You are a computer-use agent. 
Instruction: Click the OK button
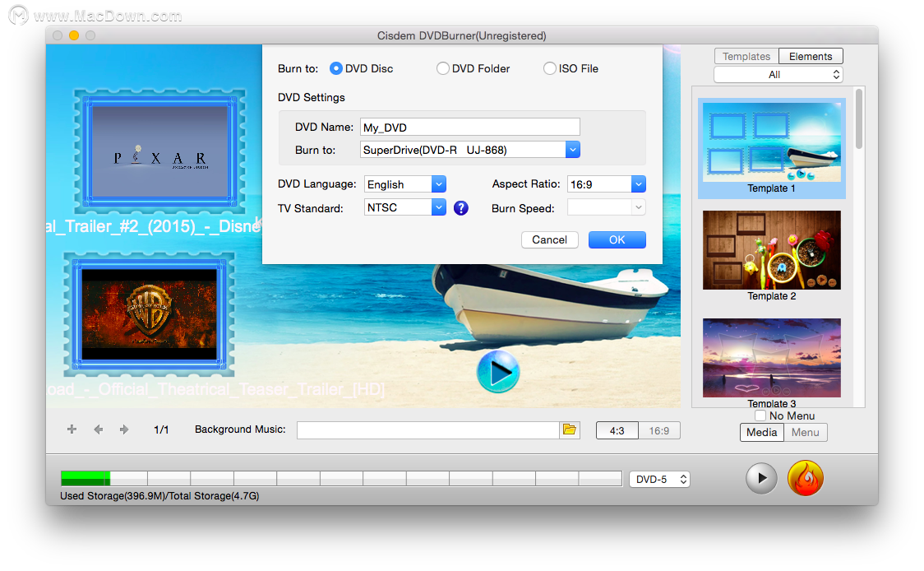pos(617,239)
